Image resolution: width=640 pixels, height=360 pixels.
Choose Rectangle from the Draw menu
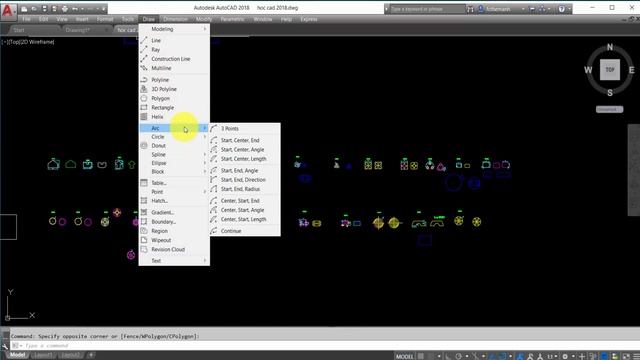tap(174, 108)
